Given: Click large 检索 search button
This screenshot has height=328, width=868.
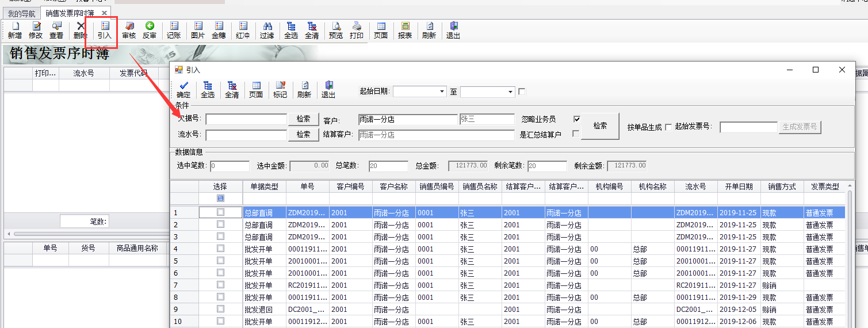Looking at the screenshot, I should point(600,126).
